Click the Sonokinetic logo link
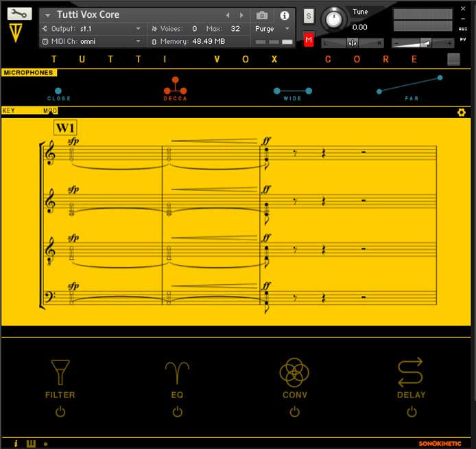 440,444
